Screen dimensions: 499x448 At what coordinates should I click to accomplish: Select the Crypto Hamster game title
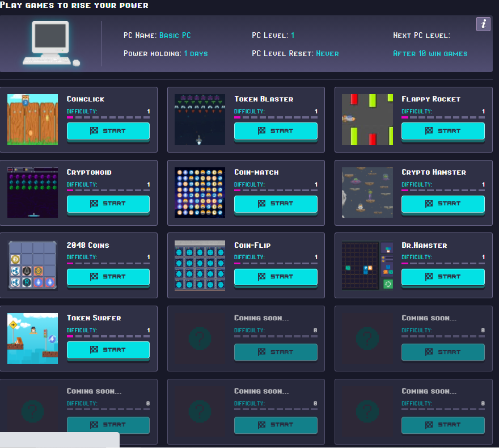click(x=434, y=172)
